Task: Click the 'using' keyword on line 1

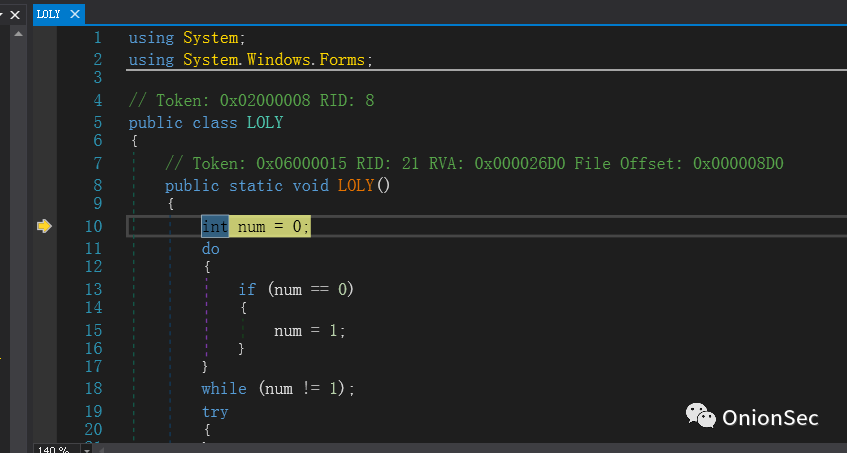Action: [x=151, y=38]
